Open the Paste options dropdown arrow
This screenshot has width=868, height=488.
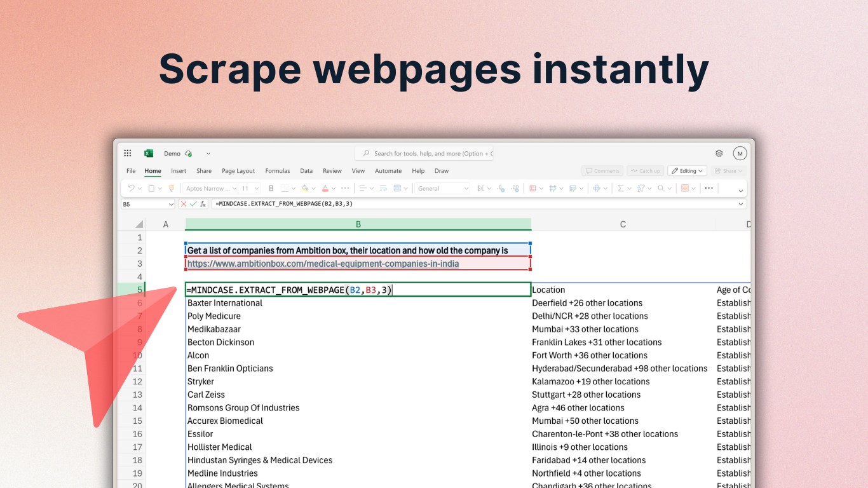(x=160, y=188)
